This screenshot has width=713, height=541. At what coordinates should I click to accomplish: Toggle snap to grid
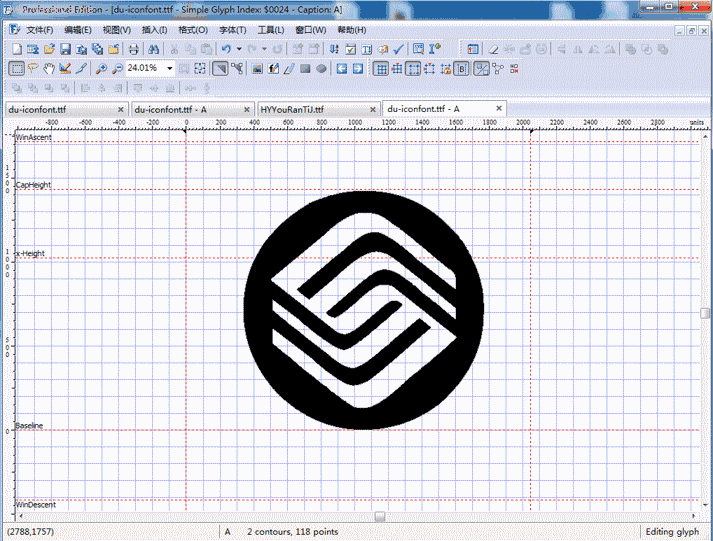[397, 69]
